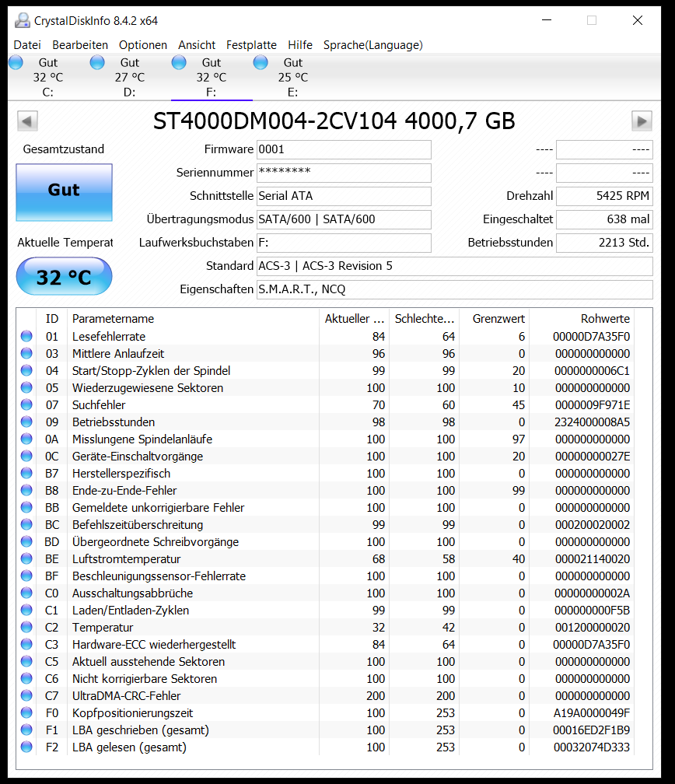Viewport: 675px width, 784px height.
Task: Click status orb of Luftstromtemperatur row
Action: (x=26, y=558)
